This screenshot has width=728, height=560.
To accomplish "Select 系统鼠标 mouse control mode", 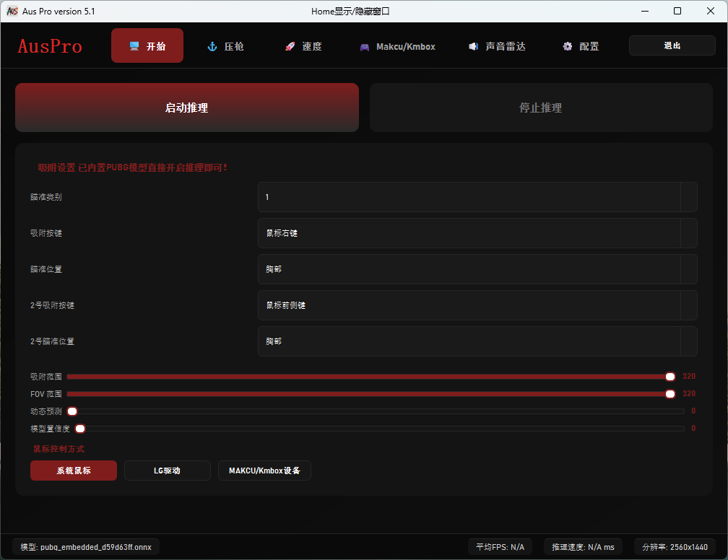I will [x=74, y=471].
